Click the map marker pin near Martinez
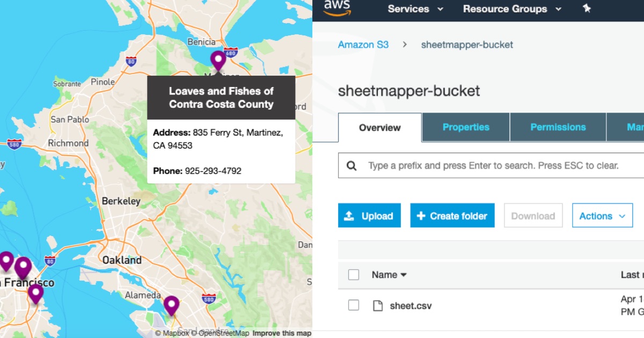The width and height of the screenshot is (644, 338). point(218,59)
